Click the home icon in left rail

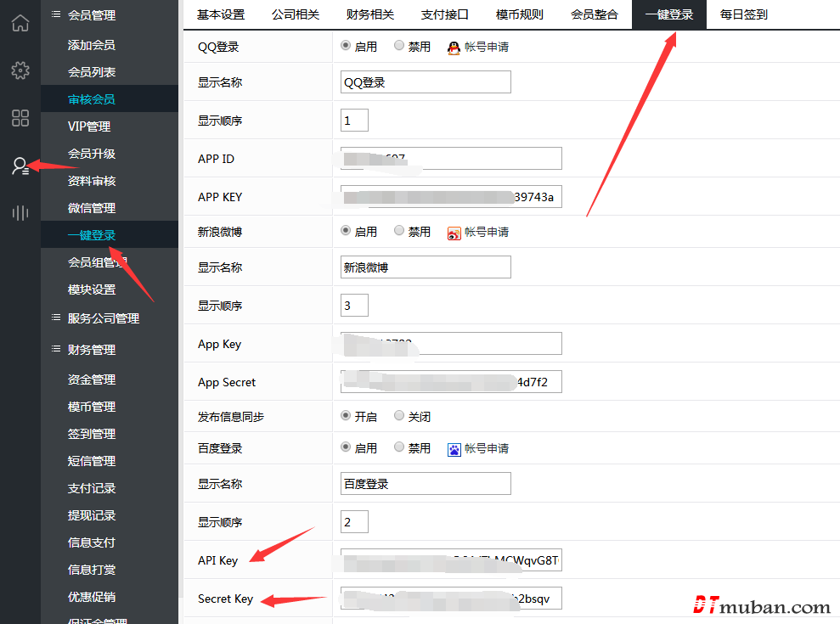(20, 23)
